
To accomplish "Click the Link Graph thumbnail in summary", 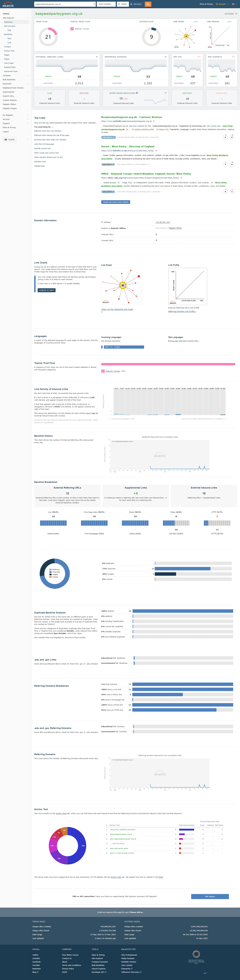I will pos(186,36).
